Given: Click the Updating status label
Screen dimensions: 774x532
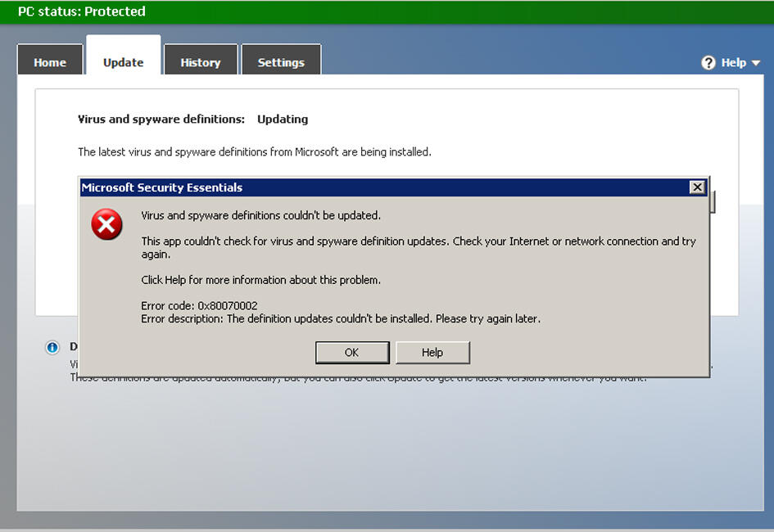Looking at the screenshot, I should coord(283,119).
